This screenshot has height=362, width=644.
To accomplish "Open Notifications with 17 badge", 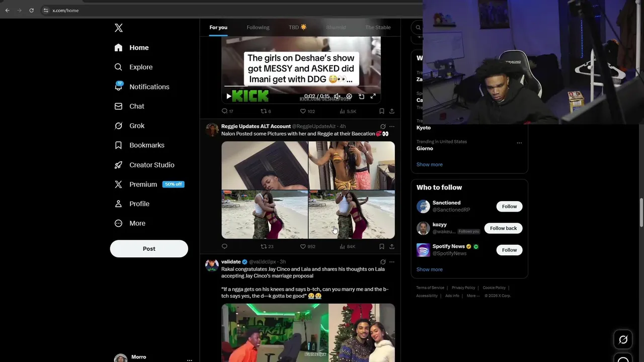I will point(141,86).
